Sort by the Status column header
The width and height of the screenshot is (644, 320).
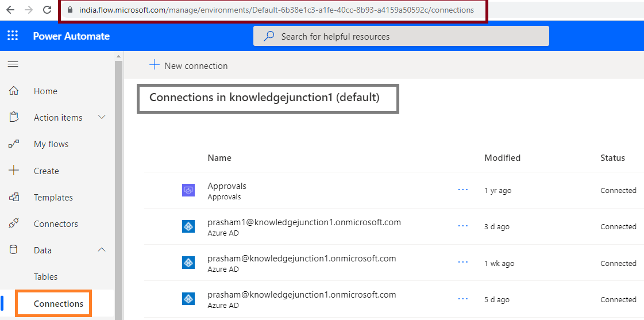point(612,158)
